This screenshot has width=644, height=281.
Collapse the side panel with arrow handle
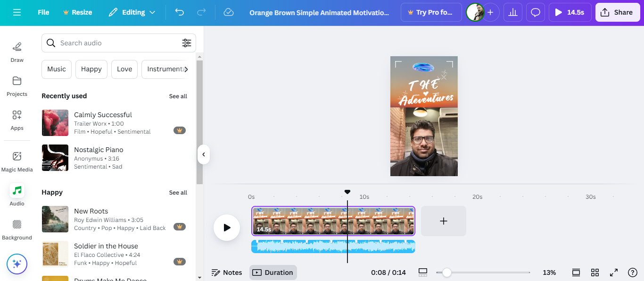pyautogui.click(x=203, y=154)
